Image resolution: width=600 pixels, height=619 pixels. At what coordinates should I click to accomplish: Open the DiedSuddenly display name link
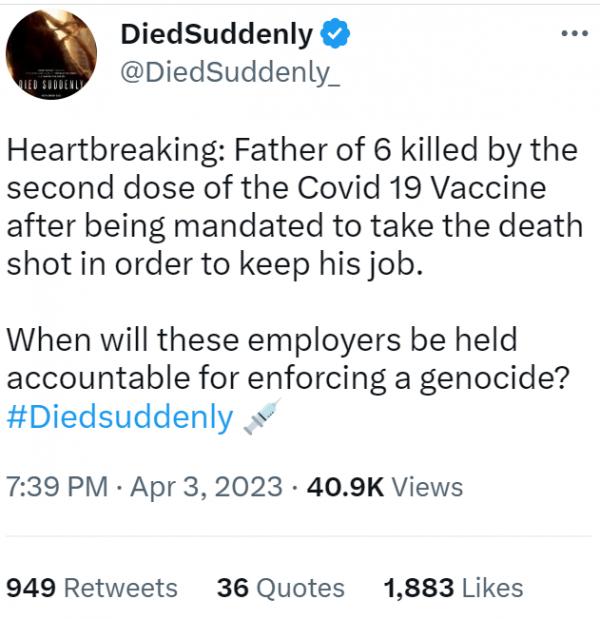pos(216,35)
